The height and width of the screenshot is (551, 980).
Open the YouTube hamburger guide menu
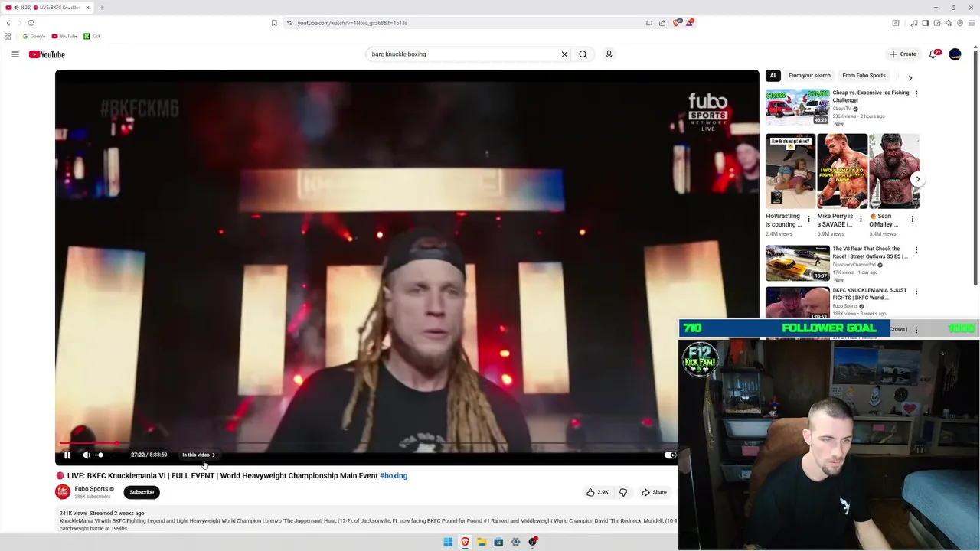click(15, 54)
